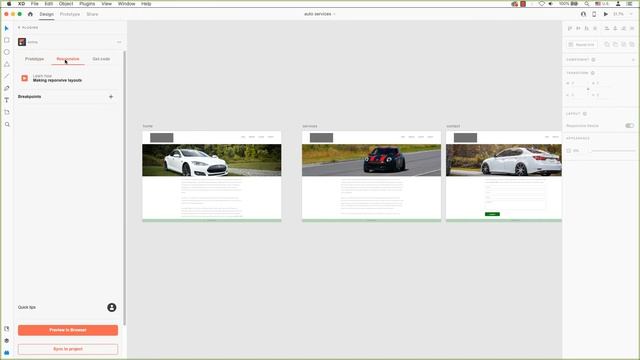Select the services artboard thumbnail

371,176
